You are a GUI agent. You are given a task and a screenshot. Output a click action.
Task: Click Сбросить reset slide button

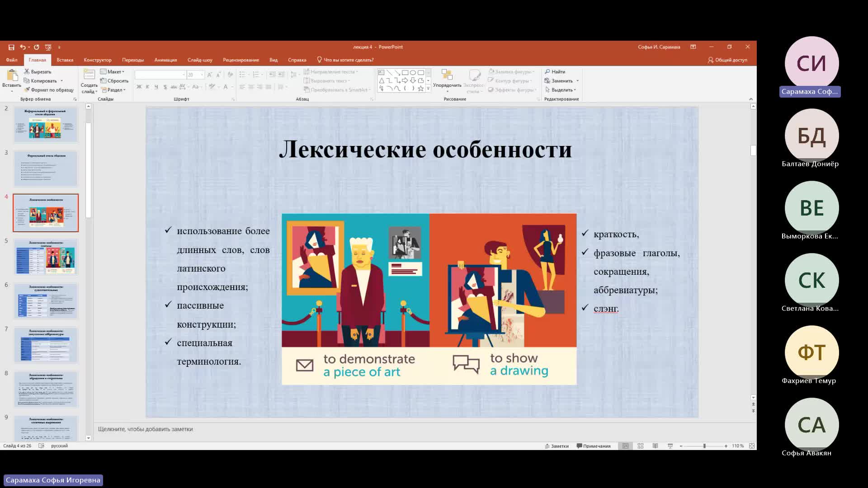tap(114, 81)
